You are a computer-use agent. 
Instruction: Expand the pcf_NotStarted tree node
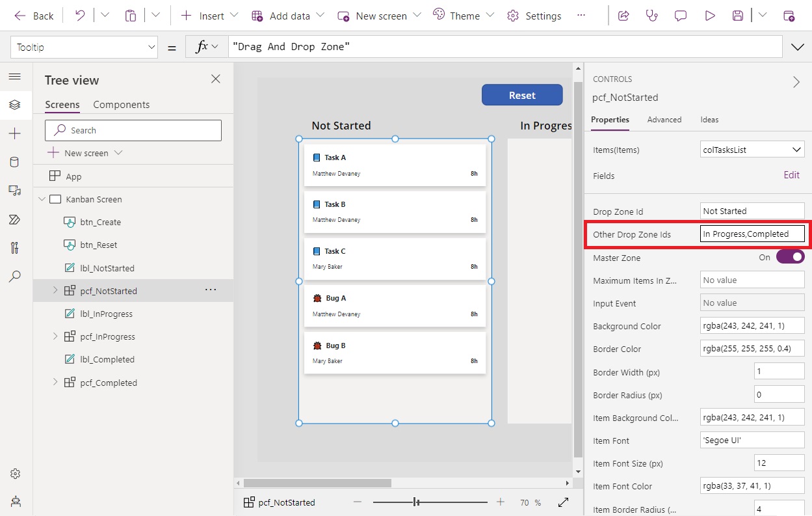(55, 291)
